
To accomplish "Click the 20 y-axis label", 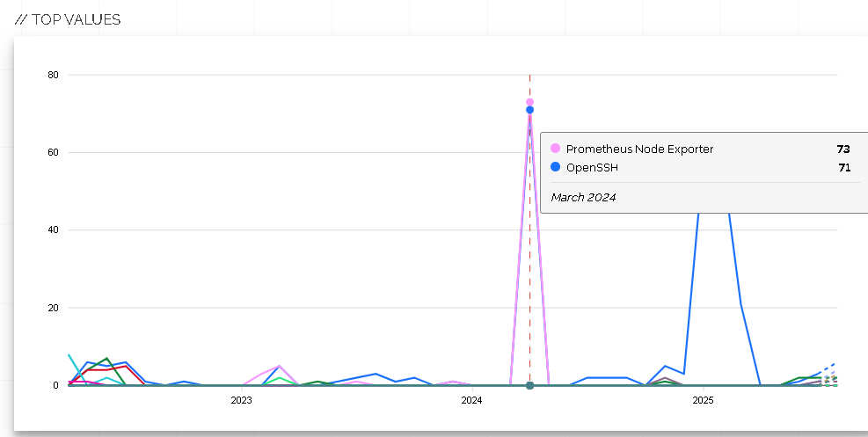I will [53, 308].
